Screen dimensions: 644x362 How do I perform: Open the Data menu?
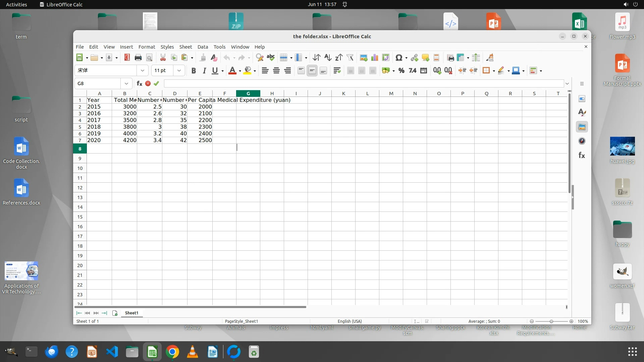coord(203,47)
